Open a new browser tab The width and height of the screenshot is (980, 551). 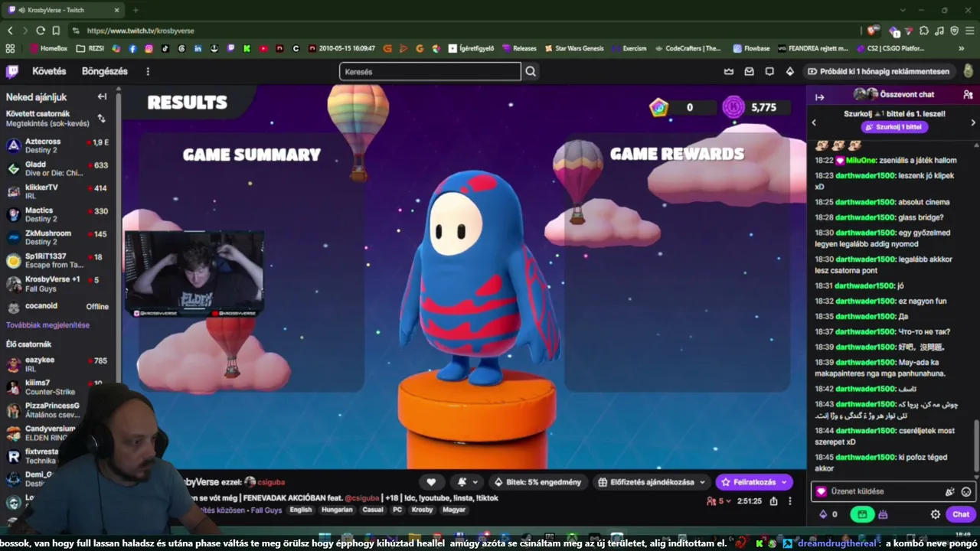pos(136,10)
